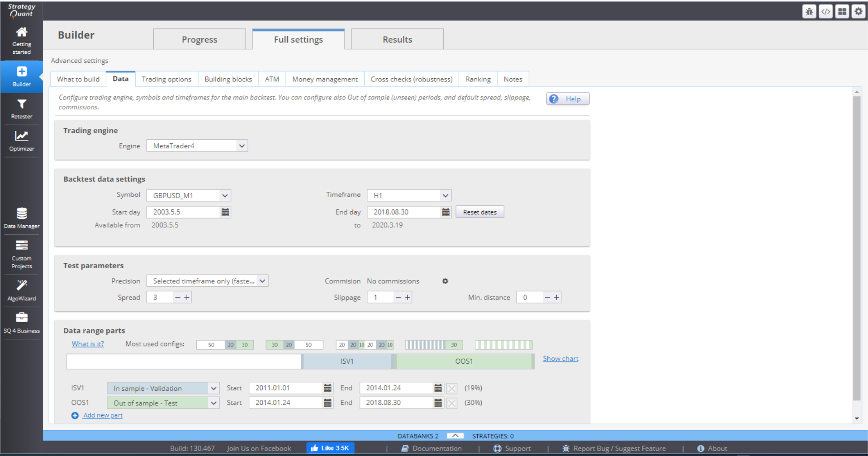Open commission settings gear icon
868x456 pixels.
click(445, 281)
